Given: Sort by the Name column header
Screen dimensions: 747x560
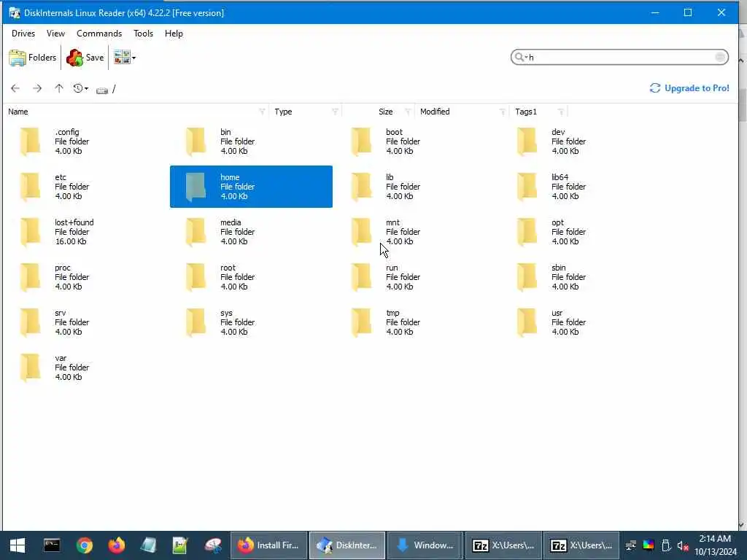Looking at the screenshot, I should pos(18,112).
